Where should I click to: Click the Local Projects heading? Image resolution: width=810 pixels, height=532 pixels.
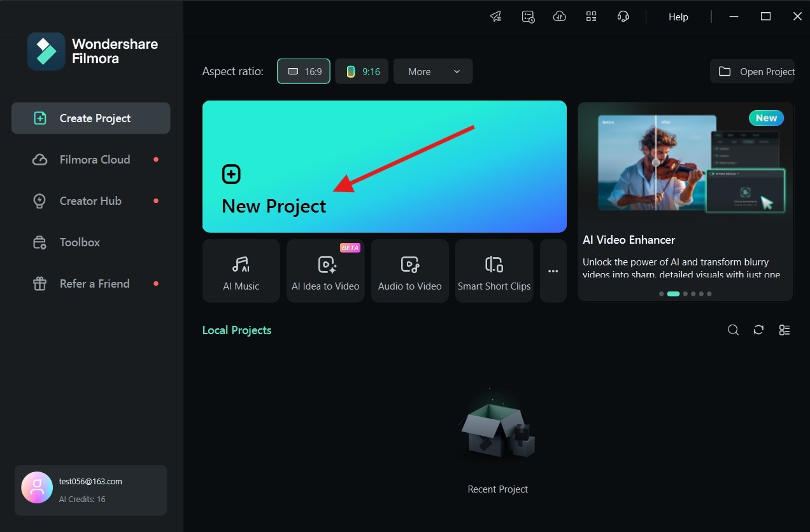tap(237, 330)
